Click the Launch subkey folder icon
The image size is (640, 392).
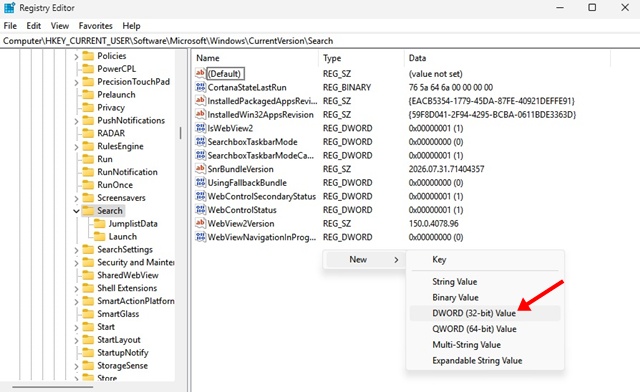(100, 236)
